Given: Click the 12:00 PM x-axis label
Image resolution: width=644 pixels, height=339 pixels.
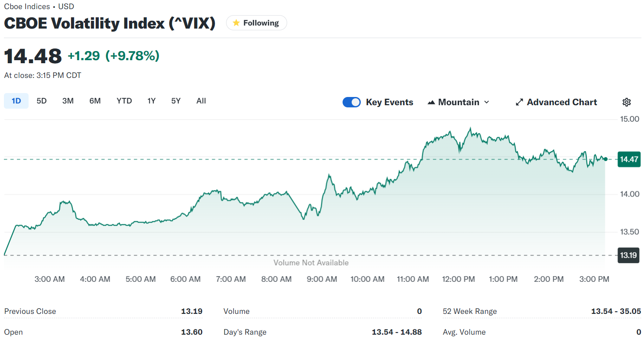Looking at the screenshot, I should [458, 279].
